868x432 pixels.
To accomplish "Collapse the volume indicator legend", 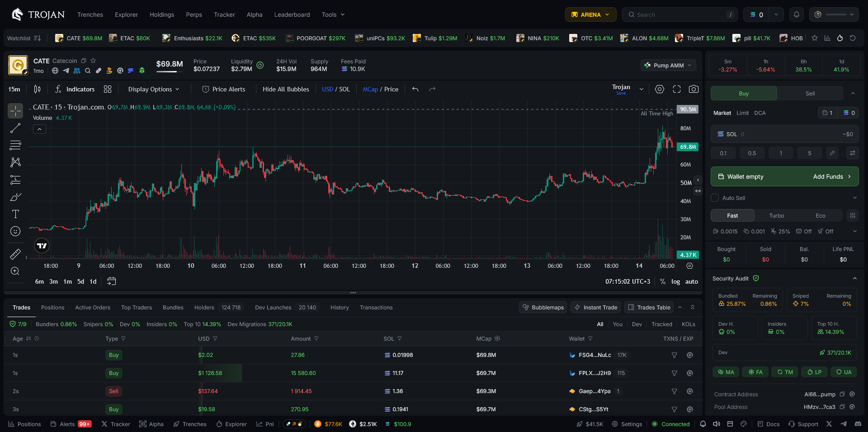I will tap(40, 129).
